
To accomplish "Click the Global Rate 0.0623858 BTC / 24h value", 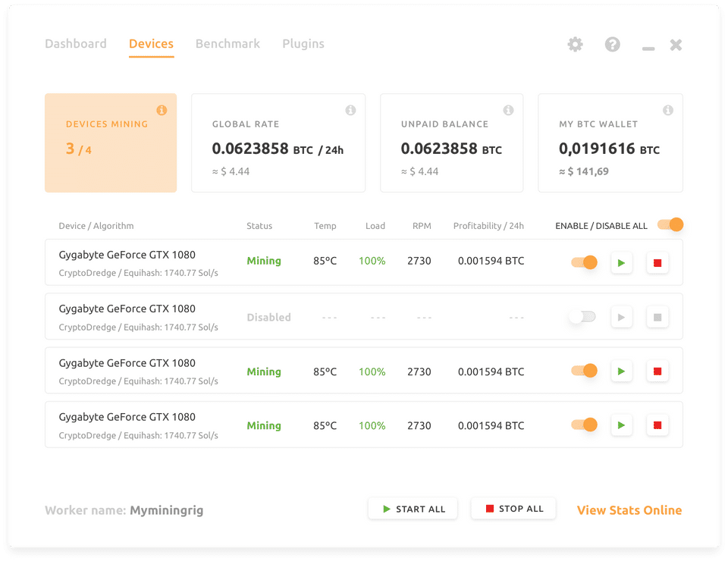I will pos(278,149).
